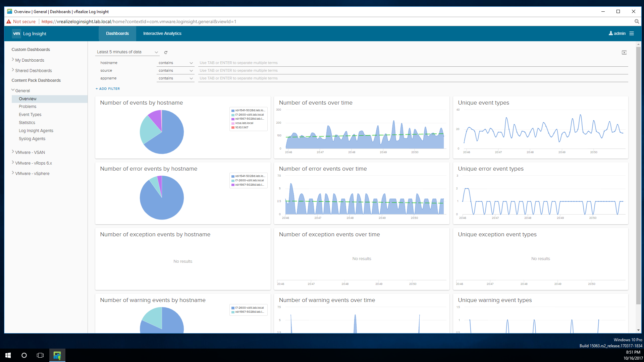Click the Not secure warning icon

[x=9, y=21]
